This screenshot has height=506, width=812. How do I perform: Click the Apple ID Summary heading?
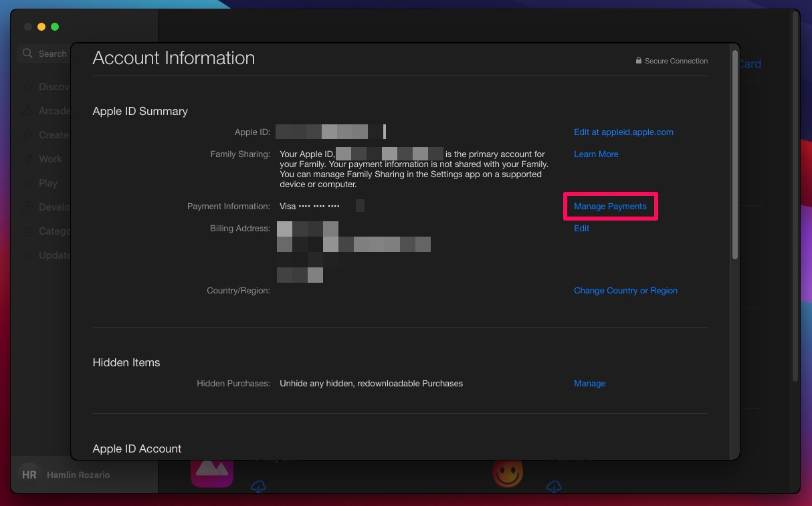140,112
